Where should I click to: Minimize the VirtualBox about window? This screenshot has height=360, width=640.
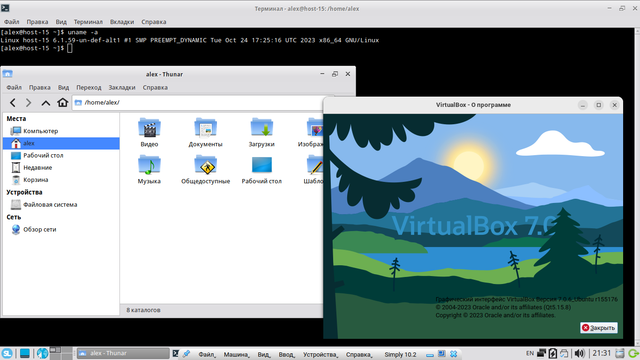point(583,105)
